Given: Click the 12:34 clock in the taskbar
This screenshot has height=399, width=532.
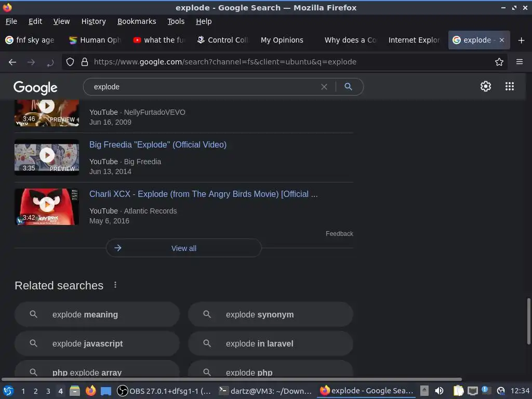Looking at the screenshot, I should (x=520, y=391).
